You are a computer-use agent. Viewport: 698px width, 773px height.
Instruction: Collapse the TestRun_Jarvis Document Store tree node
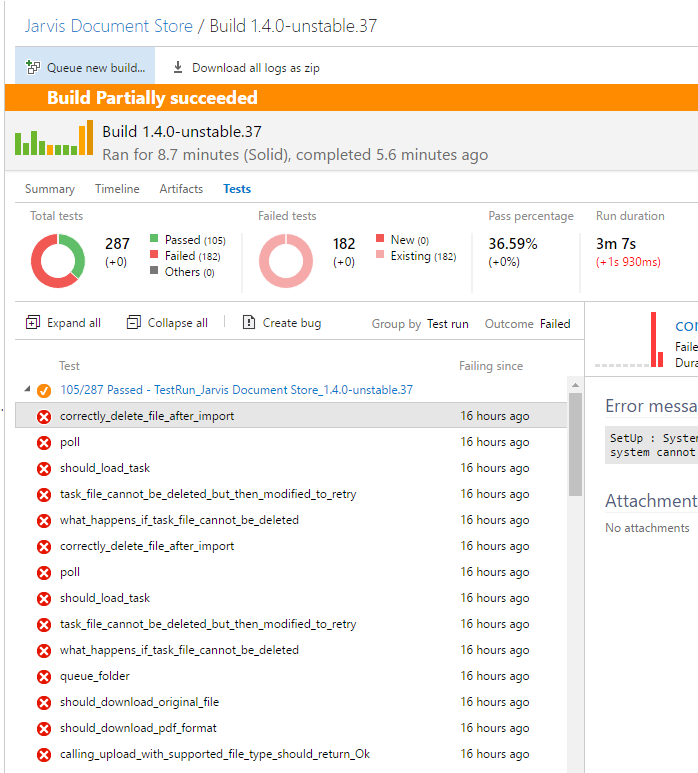pos(28,389)
